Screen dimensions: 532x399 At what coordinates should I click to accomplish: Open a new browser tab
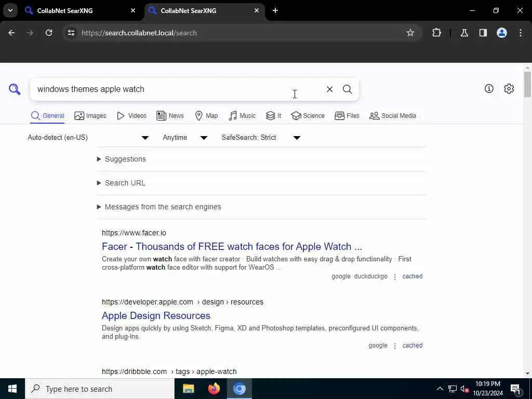275,10
